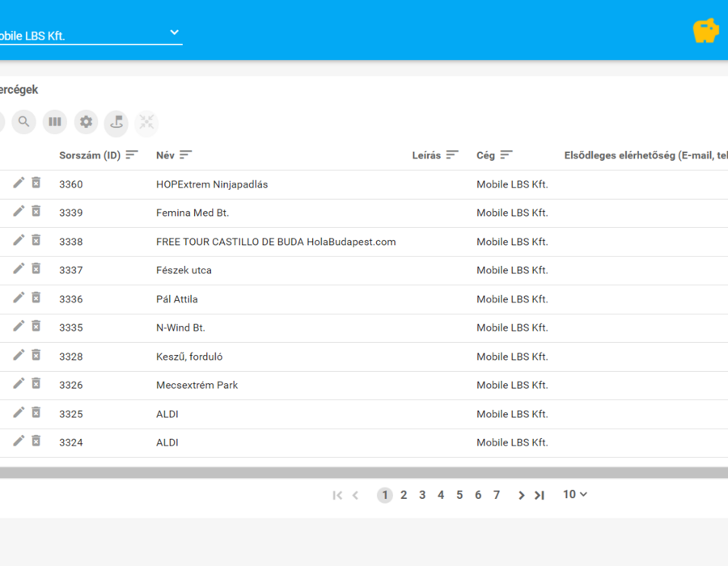Screen dimensions: 728x566
Task: Delete the Femina Med Bt. row
Action: pos(36,212)
